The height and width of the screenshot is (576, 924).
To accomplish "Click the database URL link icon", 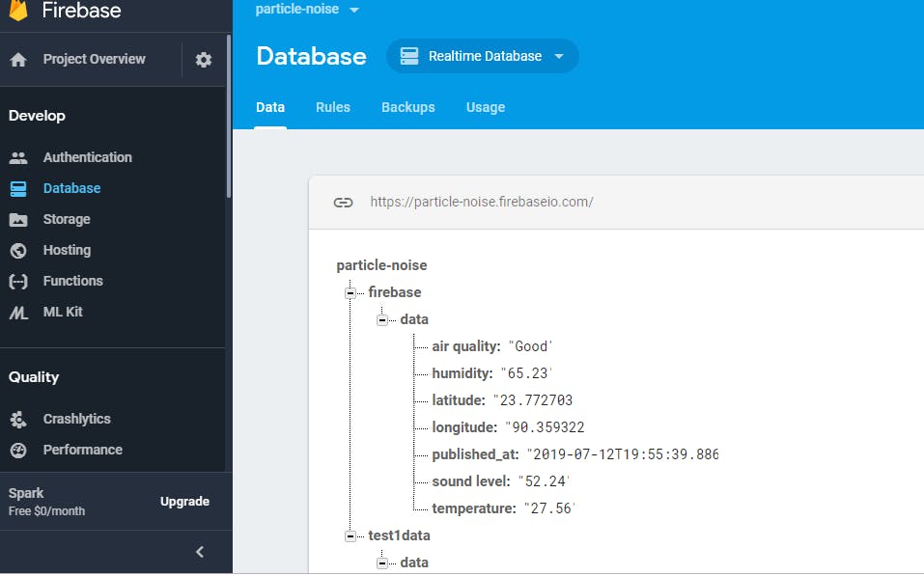I will point(343,203).
